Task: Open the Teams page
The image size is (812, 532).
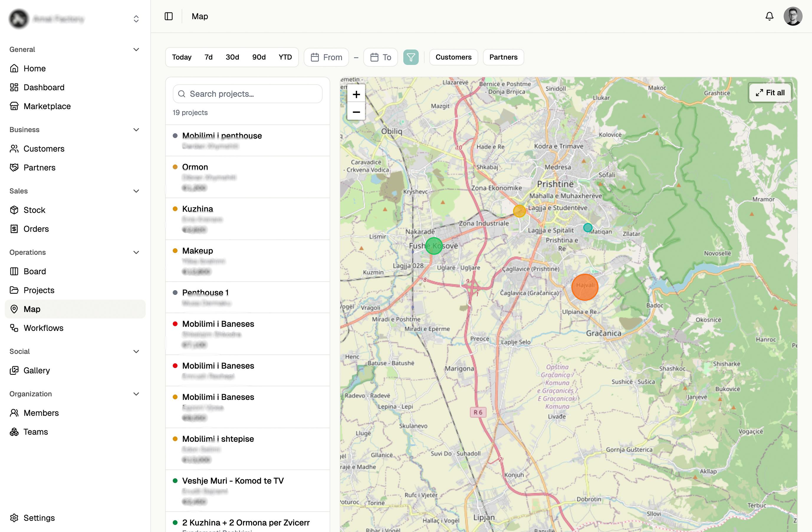Action: (75, 432)
